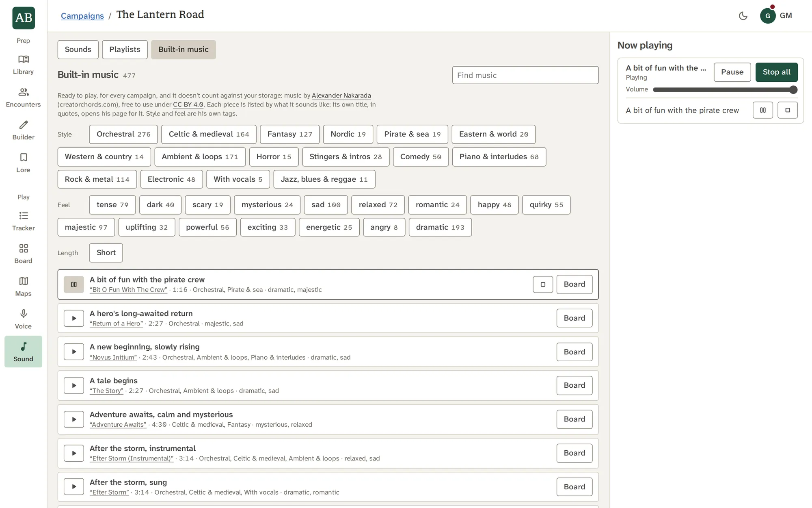This screenshot has width=812, height=508.
Task: Play After the storm, sung
Action: [x=74, y=487]
